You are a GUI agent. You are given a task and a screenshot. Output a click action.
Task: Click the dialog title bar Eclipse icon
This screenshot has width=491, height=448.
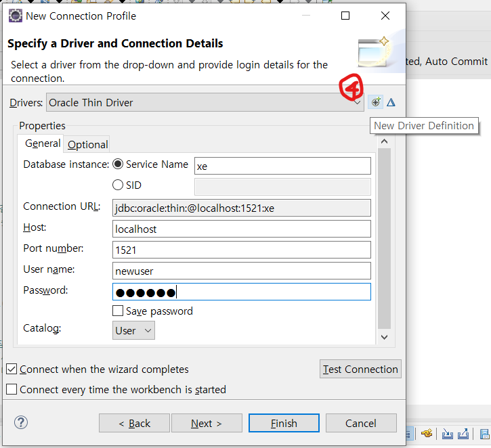point(16,16)
